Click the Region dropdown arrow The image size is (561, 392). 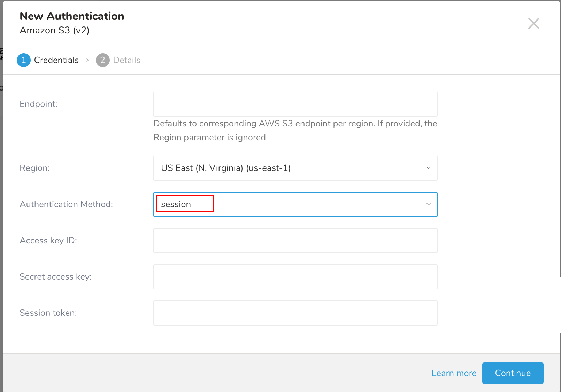[428, 168]
